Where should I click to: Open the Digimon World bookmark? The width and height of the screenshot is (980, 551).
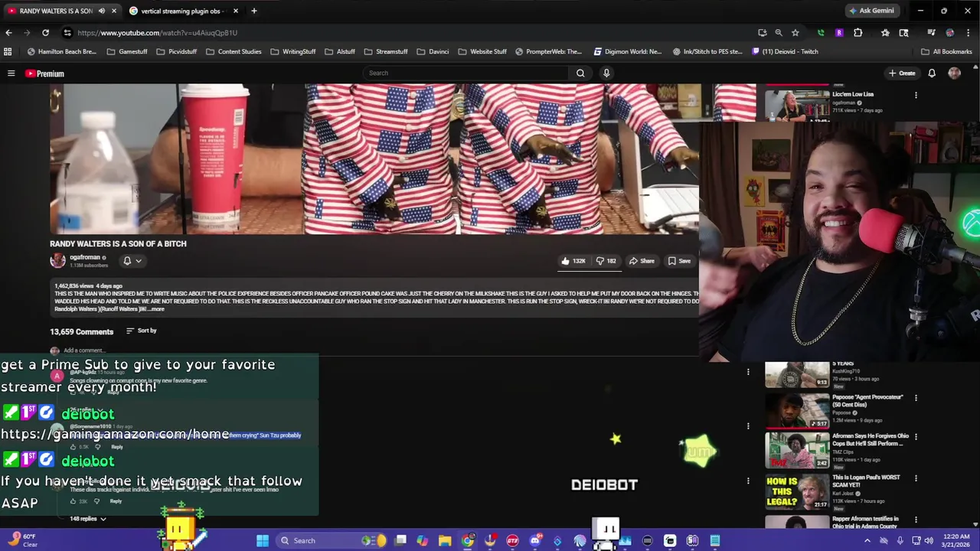628,52
